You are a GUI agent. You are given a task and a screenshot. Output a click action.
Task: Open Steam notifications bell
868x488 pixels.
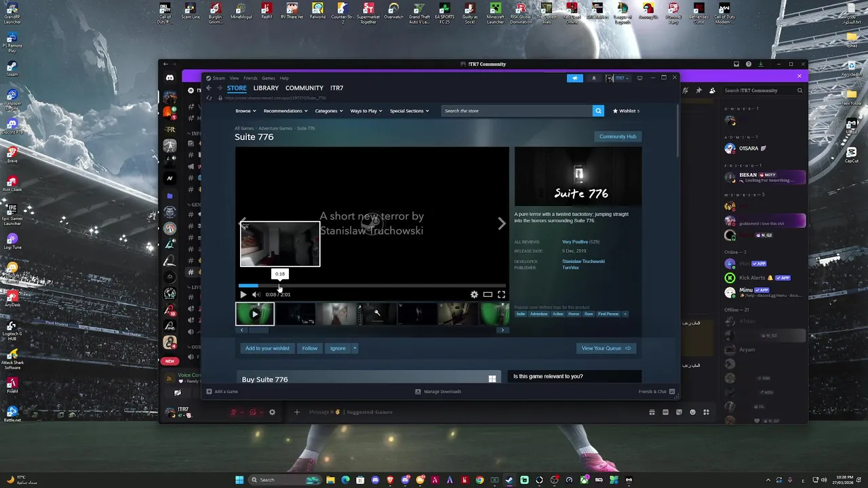(x=594, y=78)
